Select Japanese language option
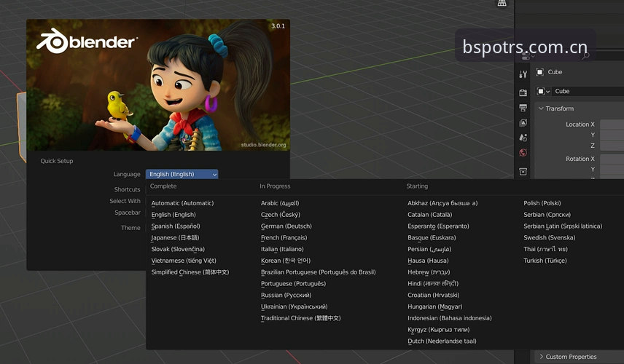The image size is (624, 364). pyautogui.click(x=175, y=237)
